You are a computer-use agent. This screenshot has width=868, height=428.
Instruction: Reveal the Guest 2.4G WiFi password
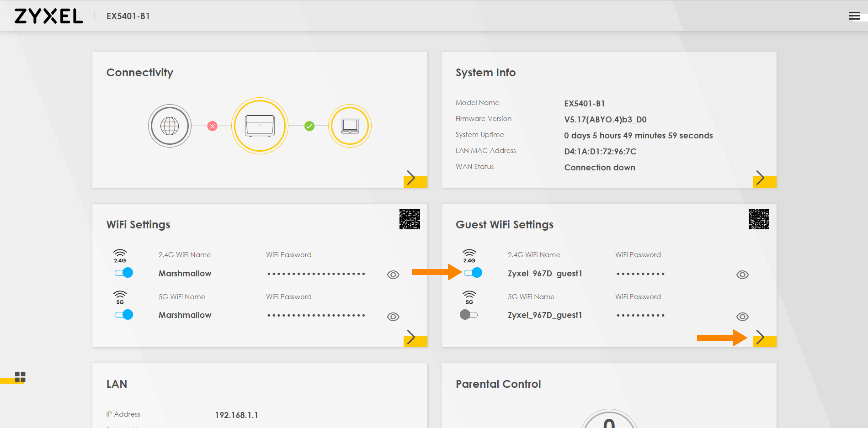pos(742,275)
